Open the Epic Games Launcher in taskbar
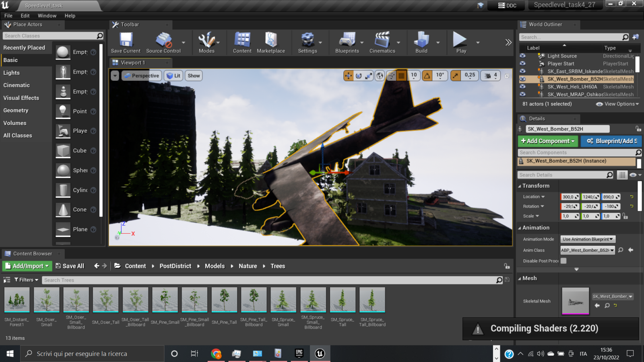Screen dimensions: 644x362 click(299, 354)
